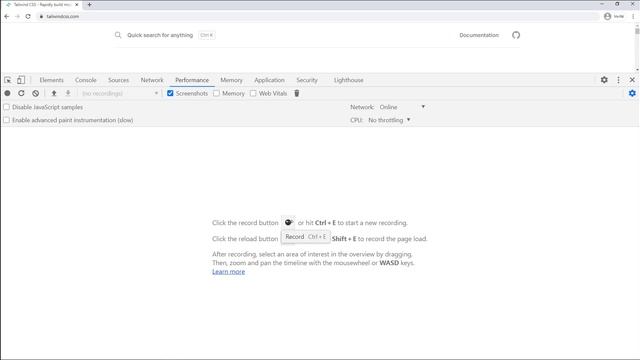This screenshot has width=640, height=360.
Task: Open the Application tab
Action: (269, 80)
